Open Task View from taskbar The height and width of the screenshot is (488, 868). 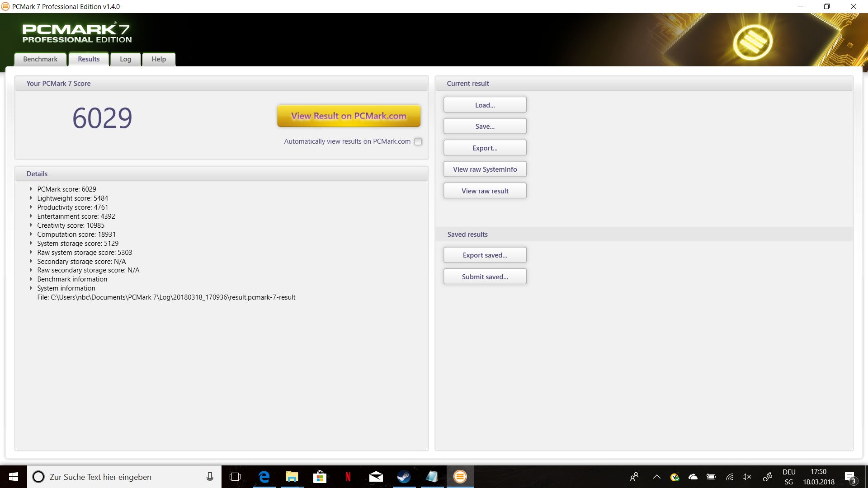click(235, 477)
